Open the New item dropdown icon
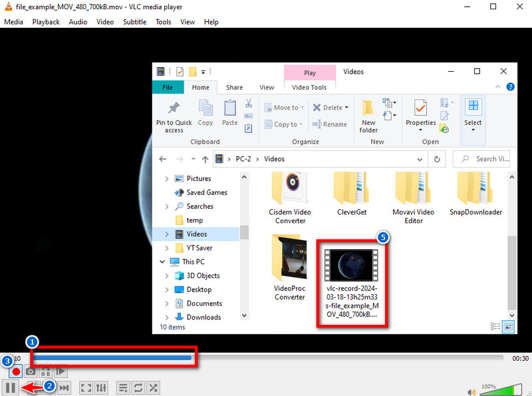This screenshot has width=532, height=396. (389, 102)
